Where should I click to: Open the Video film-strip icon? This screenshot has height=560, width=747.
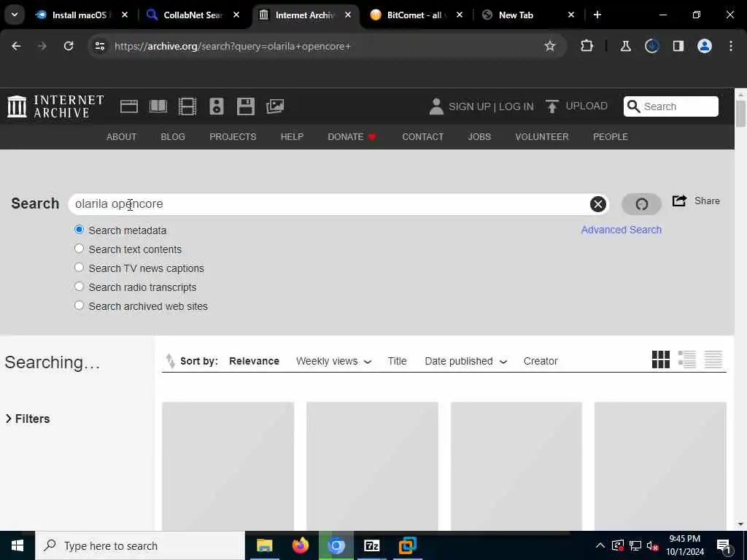[x=187, y=106]
